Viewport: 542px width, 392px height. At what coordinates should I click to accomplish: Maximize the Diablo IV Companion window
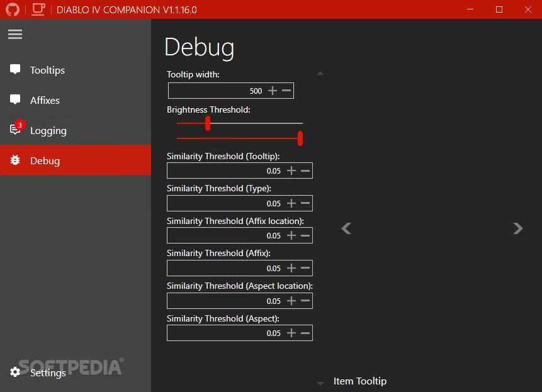coord(499,9)
